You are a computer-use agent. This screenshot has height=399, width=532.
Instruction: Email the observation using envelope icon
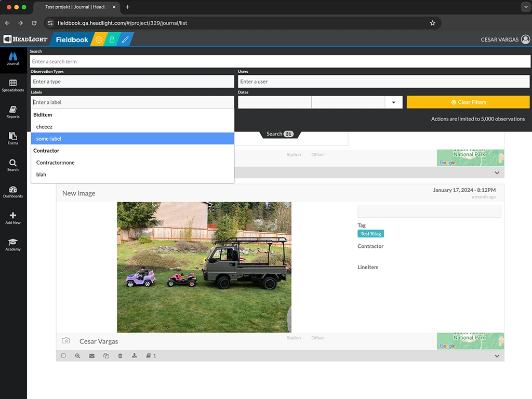[x=92, y=356]
